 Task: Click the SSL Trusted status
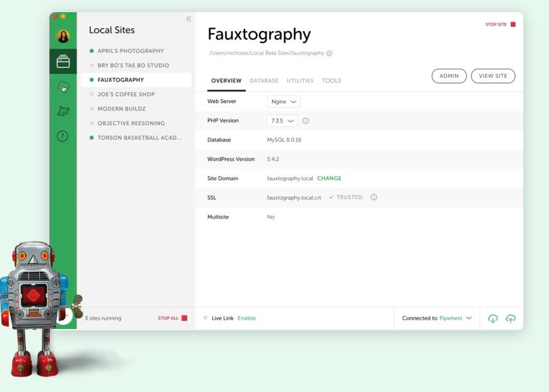click(345, 197)
